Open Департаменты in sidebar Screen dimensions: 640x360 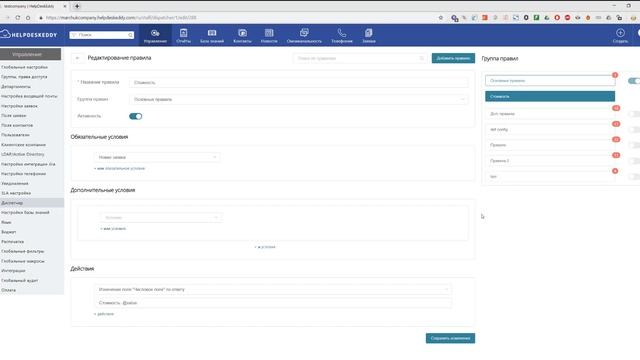(16, 87)
